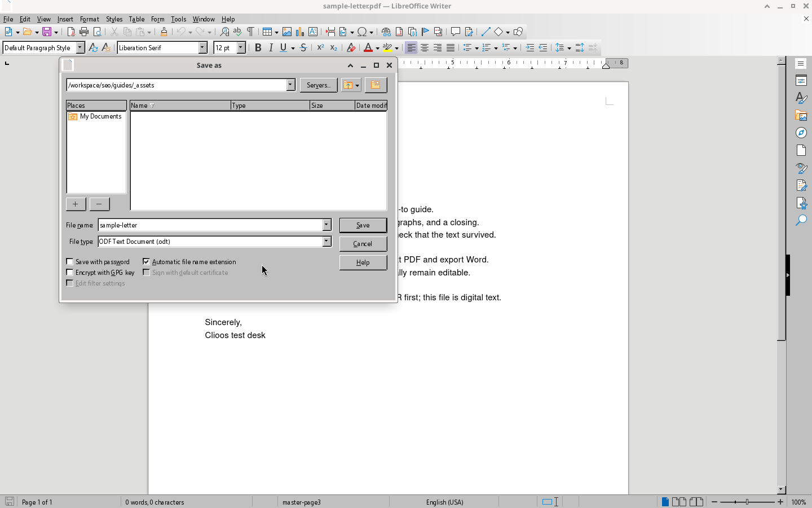Click the Print icon in toolbar
Viewport: 812px width, 508px height.
coord(84,32)
